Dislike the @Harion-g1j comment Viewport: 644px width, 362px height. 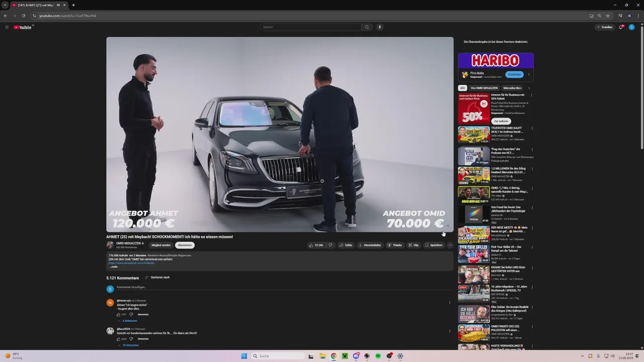click(x=131, y=315)
